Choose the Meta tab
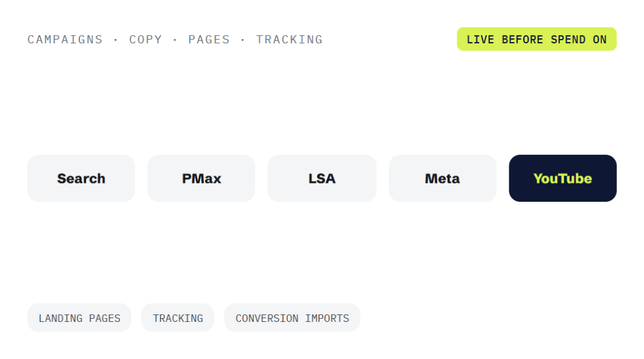The image size is (644, 359). 442,179
